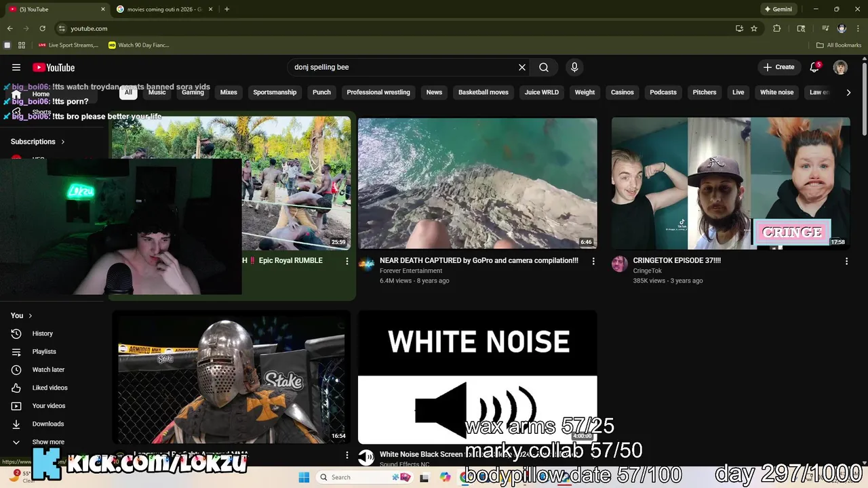Play the armored knight MMA thumbnail
The image size is (868, 488).
(231, 377)
